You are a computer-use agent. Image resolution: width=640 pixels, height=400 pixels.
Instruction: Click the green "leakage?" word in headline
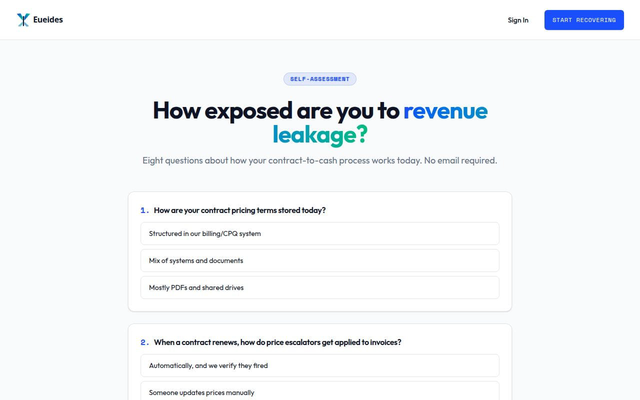pos(320,135)
